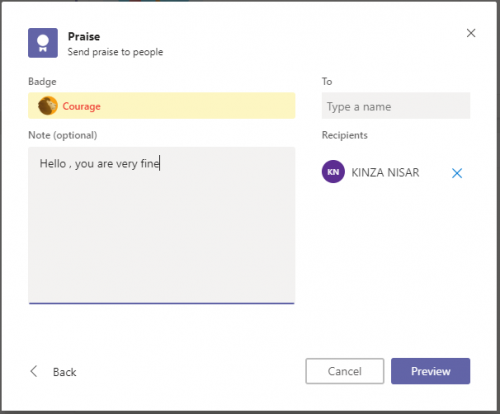
Task: Click the Cancel button
Action: [345, 371]
